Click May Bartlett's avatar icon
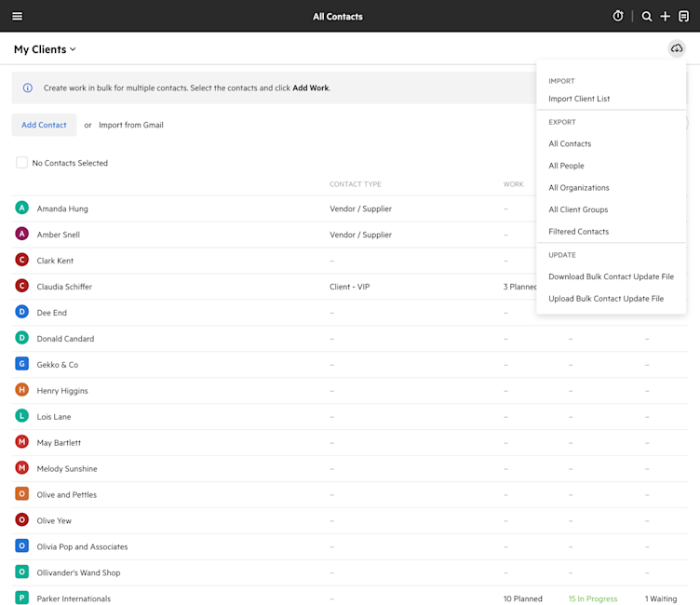This screenshot has width=700, height=605. [x=22, y=441]
